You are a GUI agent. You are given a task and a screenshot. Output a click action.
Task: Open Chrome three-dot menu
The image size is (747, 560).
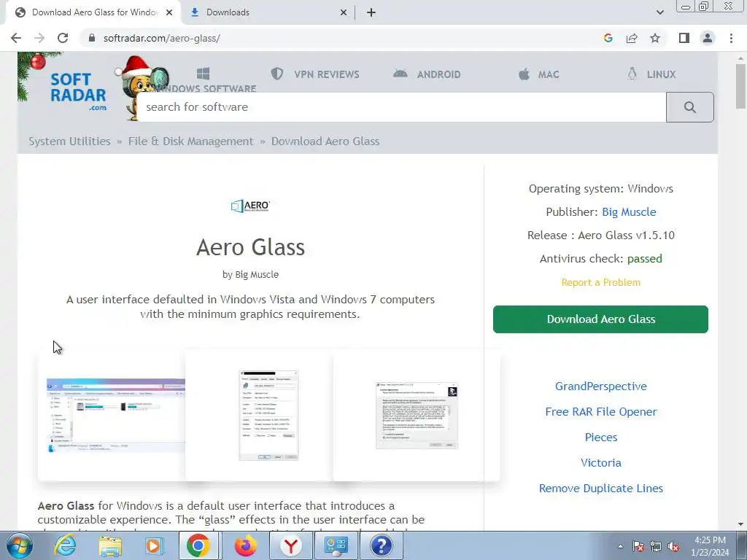click(731, 38)
